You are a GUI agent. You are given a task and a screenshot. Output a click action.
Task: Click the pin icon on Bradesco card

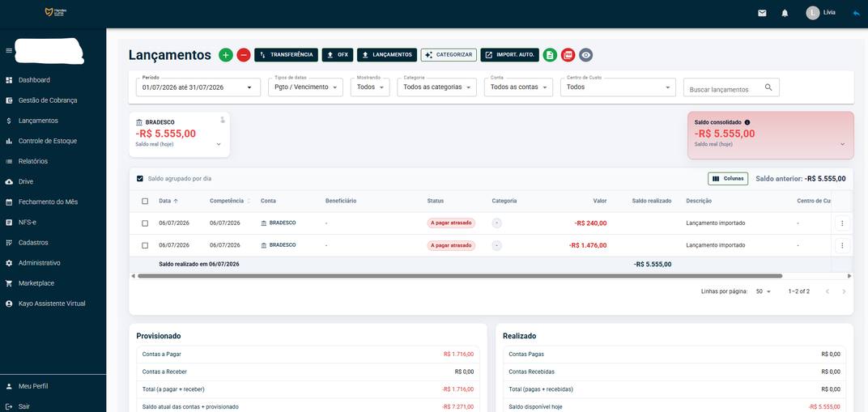tap(223, 120)
